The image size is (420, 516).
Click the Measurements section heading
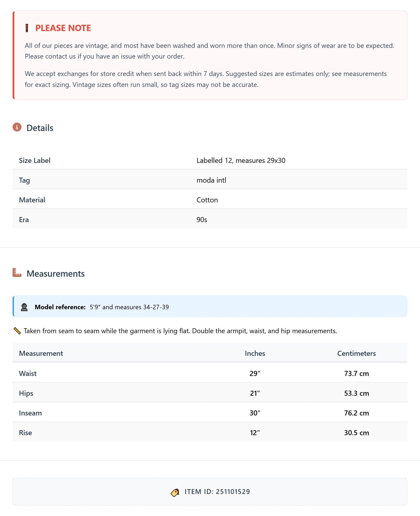pos(56,274)
